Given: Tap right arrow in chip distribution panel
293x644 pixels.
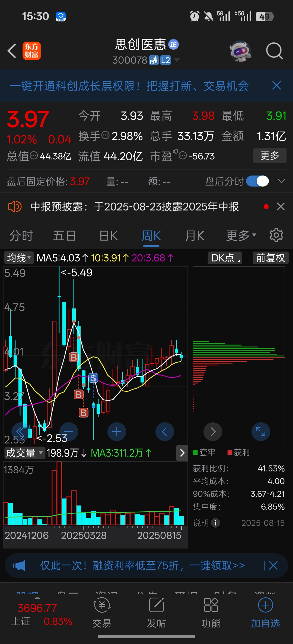Looking at the screenshot, I should click(x=213, y=432).
